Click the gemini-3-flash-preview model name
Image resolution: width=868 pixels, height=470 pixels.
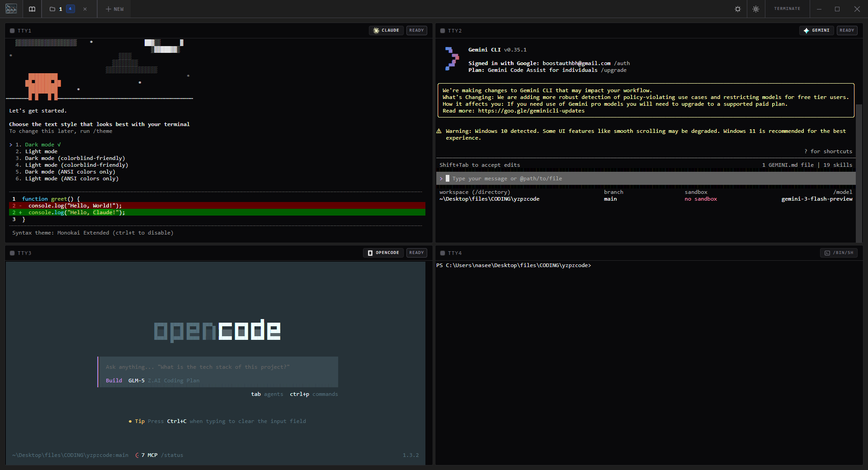click(817, 199)
